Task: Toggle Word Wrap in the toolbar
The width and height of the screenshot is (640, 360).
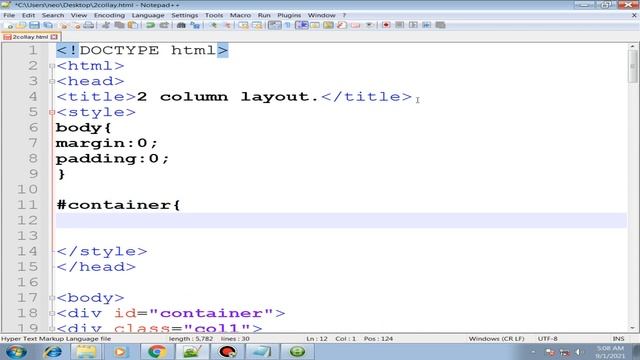Action: 274,25
